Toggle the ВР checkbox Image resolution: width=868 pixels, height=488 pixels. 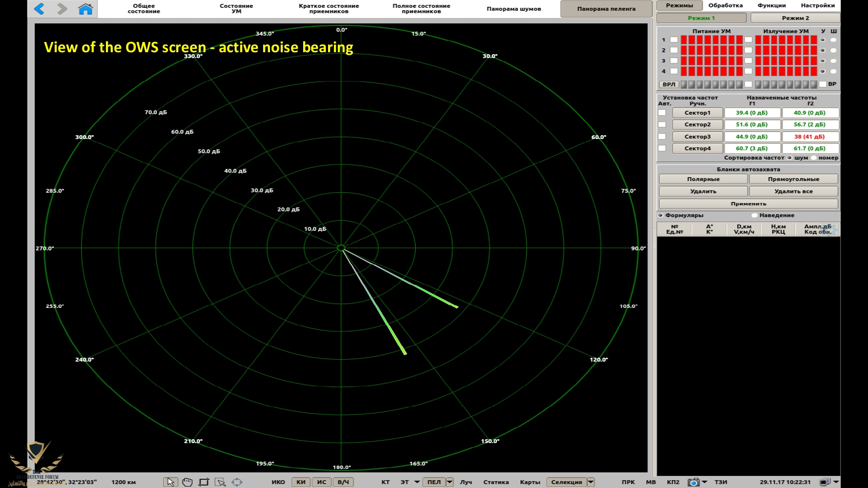coord(823,84)
